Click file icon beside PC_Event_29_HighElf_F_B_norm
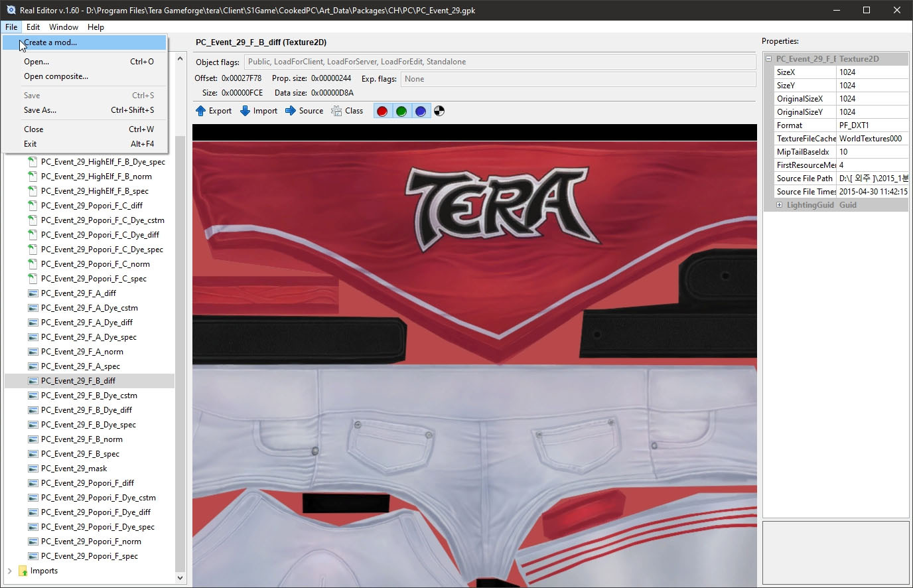The image size is (913, 588). point(33,177)
